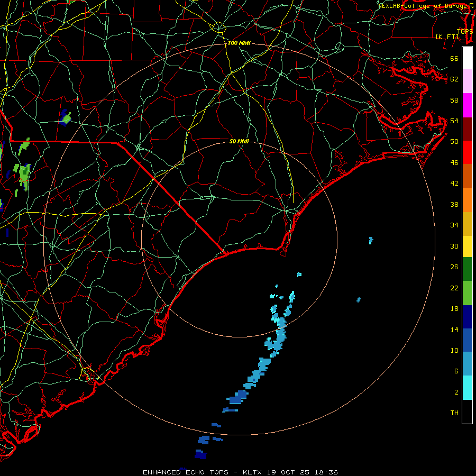
Task: Click the 46 legend value label
Action: [x=454, y=162]
